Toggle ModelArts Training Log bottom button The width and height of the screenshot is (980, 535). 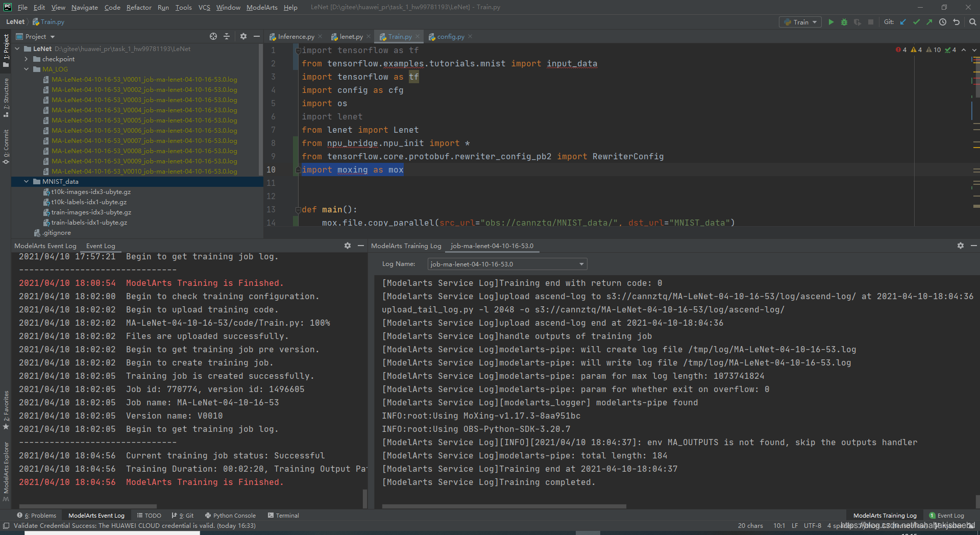coord(885,516)
